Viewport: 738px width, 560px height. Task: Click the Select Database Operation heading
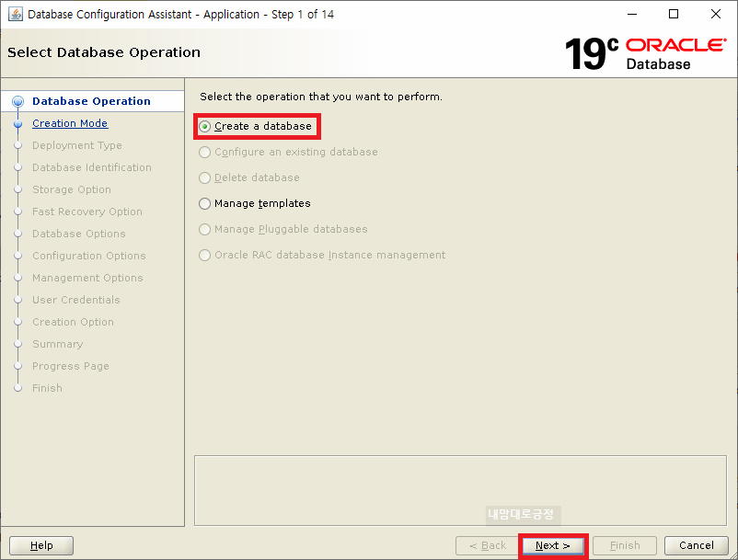104,52
